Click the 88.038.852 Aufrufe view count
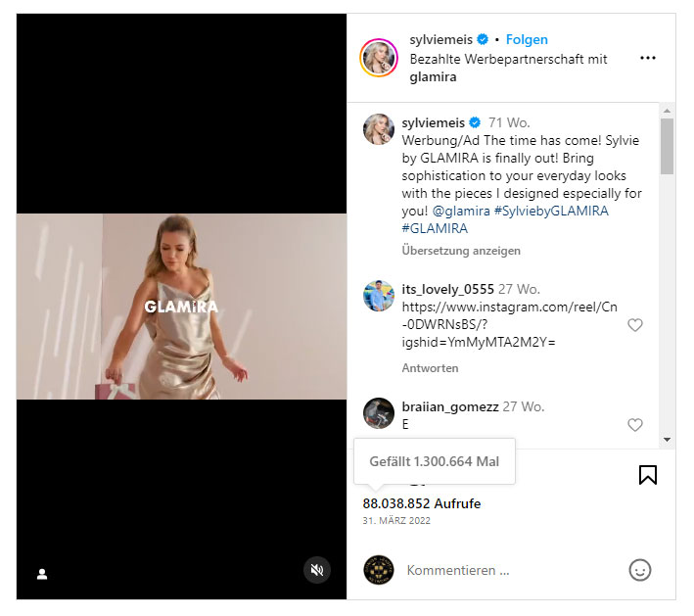The width and height of the screenshot is (694, 616). point(422,503)
